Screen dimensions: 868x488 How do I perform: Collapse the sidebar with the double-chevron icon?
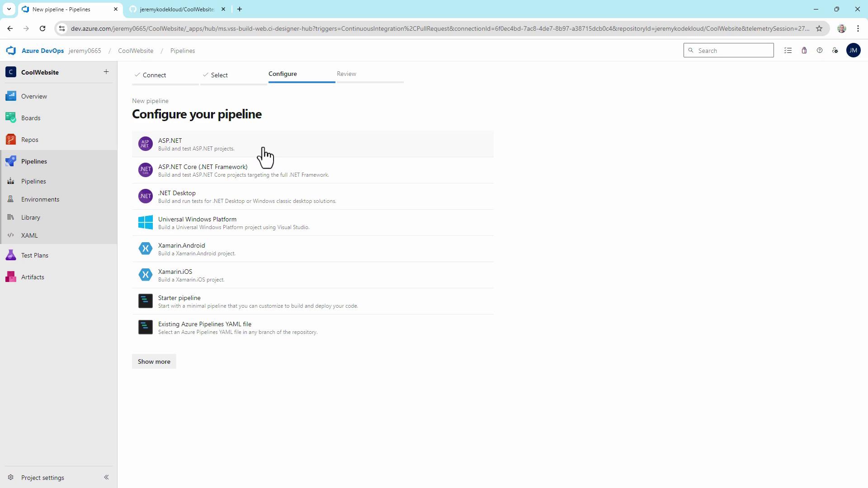(x=106, y=477)
